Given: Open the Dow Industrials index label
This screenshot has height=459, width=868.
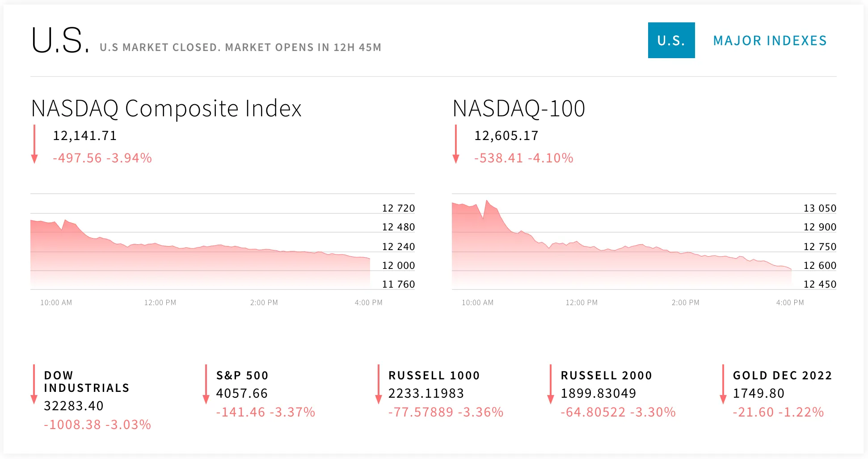Looking at the screenshot, I should (x=86, y=382).
